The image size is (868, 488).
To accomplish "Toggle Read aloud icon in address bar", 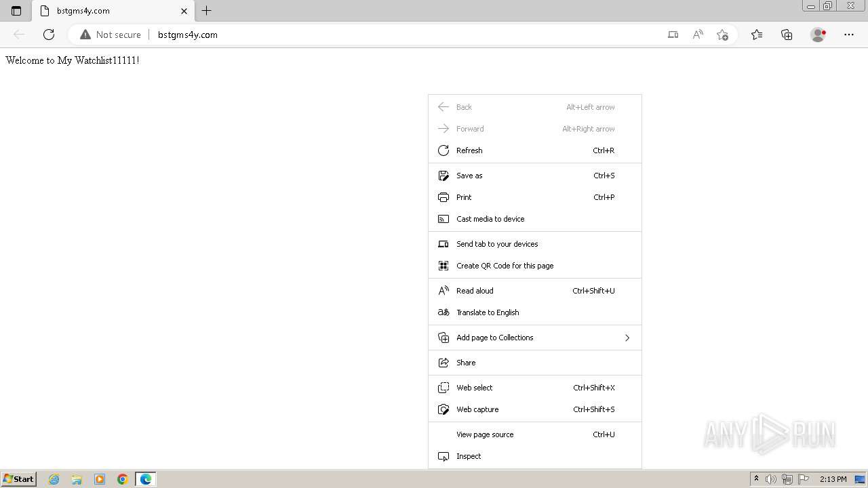I will [x=698, y=35].
